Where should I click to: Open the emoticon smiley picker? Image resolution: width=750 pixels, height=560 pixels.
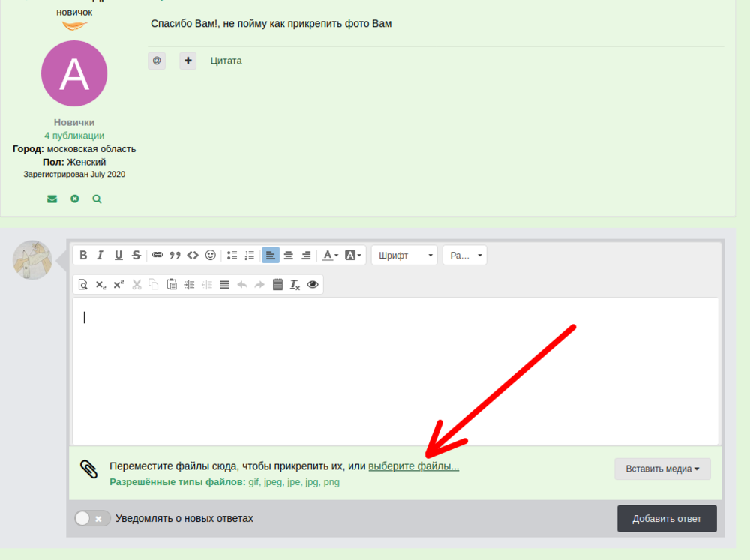211,255
